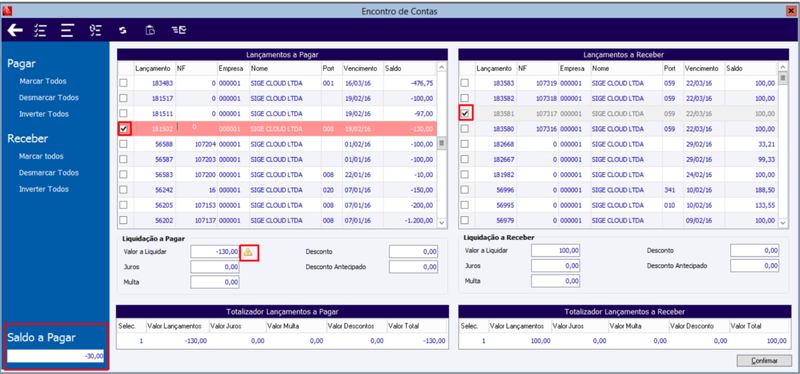
Task: Click the Juros field in Liquidação a Receber
Action: (556, 266)
